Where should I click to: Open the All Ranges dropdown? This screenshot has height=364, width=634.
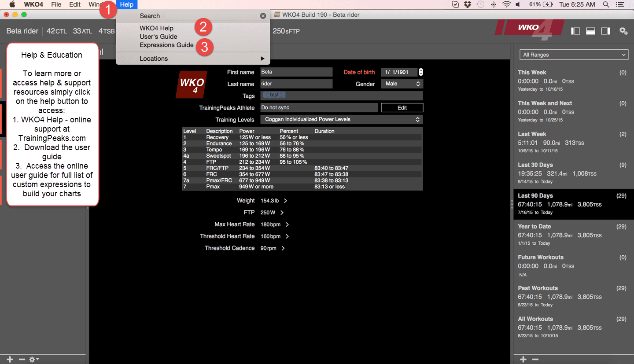point(574,55)
